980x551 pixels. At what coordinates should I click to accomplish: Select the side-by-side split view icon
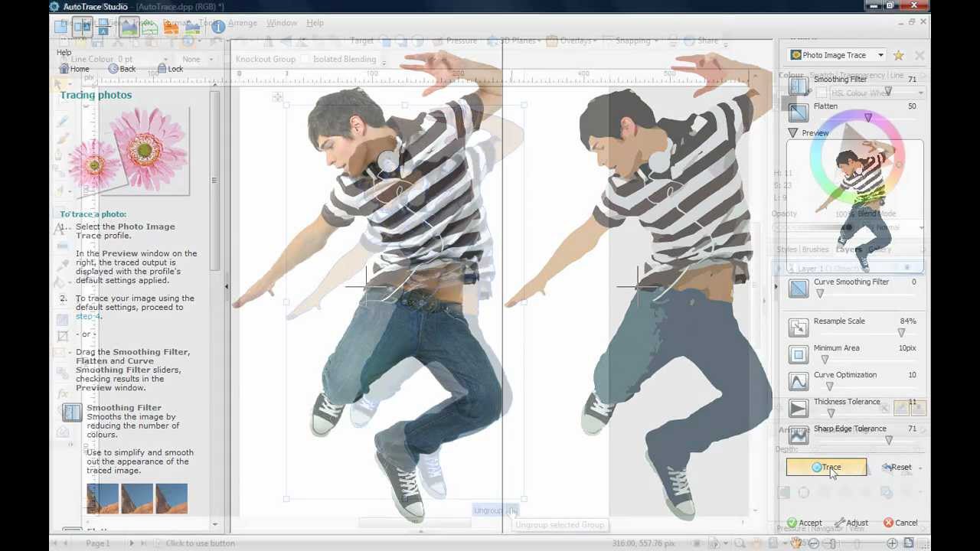(83, 27)
